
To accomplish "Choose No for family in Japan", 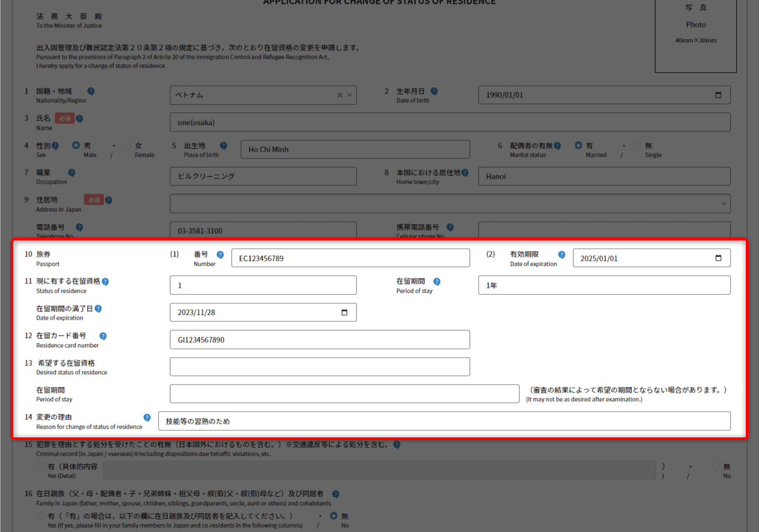I will click(x=333, y=516).
